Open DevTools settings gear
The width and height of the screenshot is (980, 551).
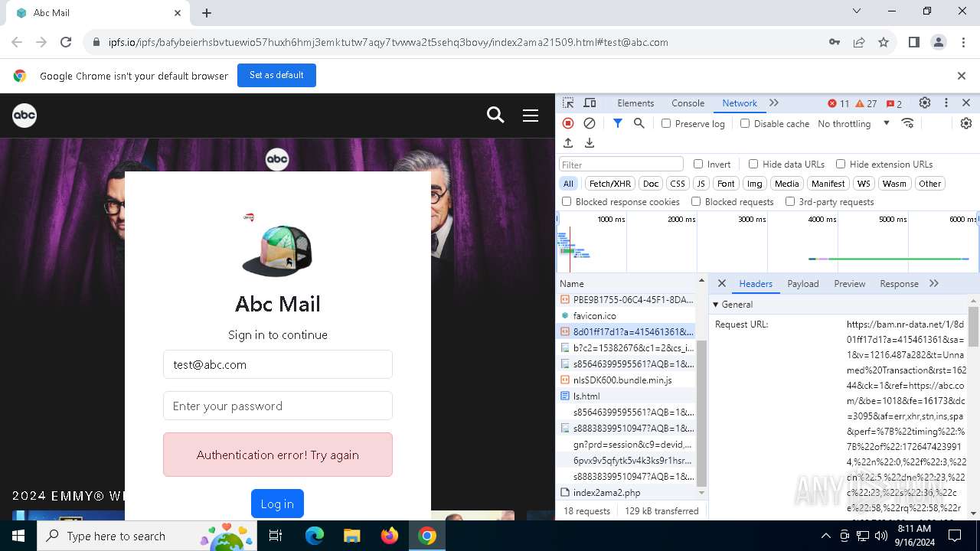click(x=925, y=103)
